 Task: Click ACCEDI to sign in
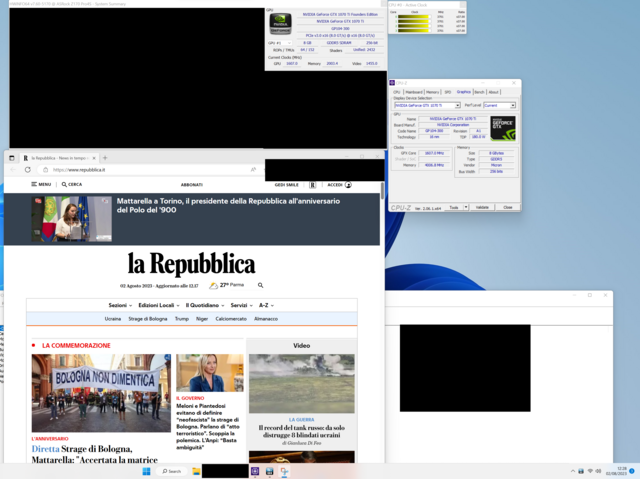click(339, 185)
